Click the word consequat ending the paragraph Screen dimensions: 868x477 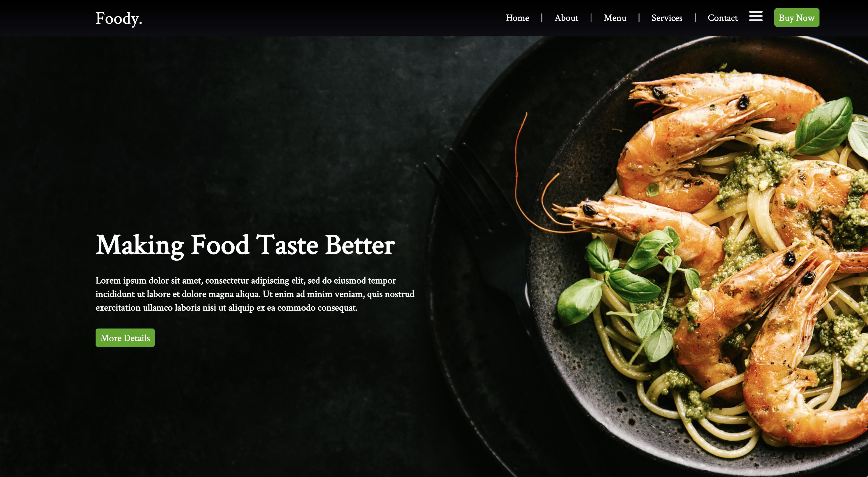coord(337,308)
